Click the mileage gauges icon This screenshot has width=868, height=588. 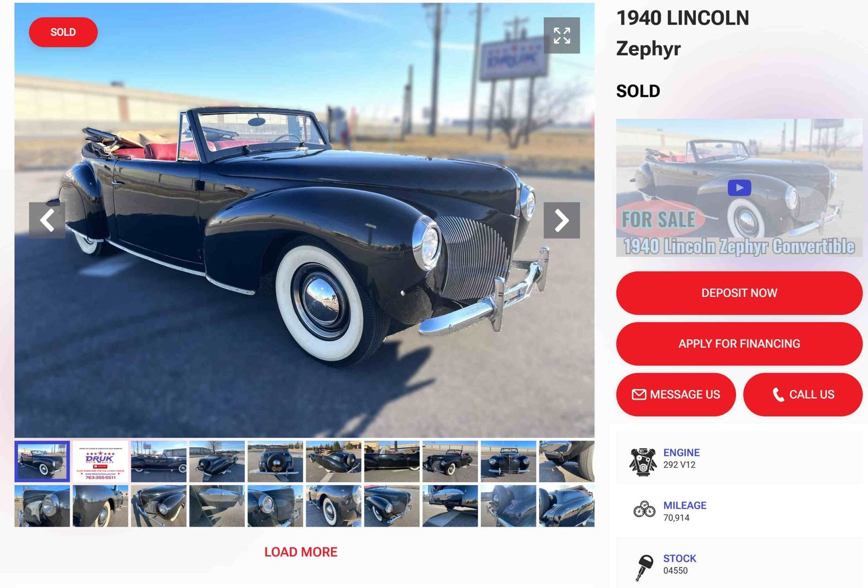(644, 510)
